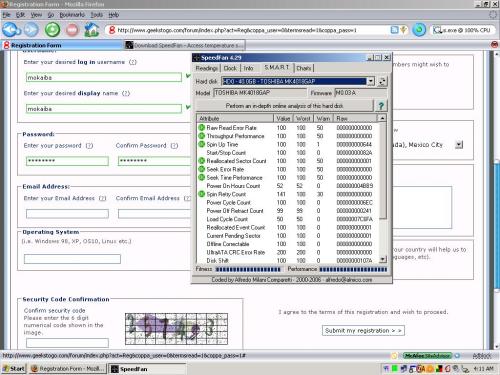Select the Registration Form browser tab
Viewport: 500px width, 375px height.
click(62, 45)
